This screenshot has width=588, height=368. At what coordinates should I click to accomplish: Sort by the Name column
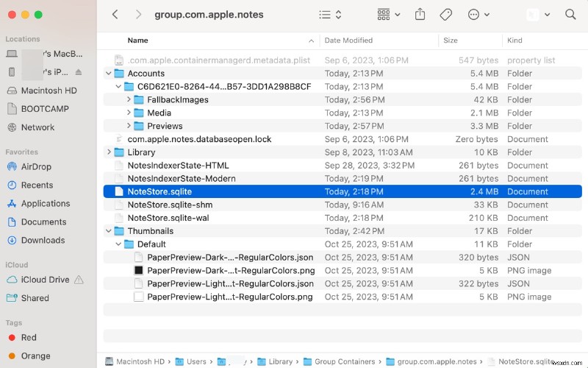137,40
